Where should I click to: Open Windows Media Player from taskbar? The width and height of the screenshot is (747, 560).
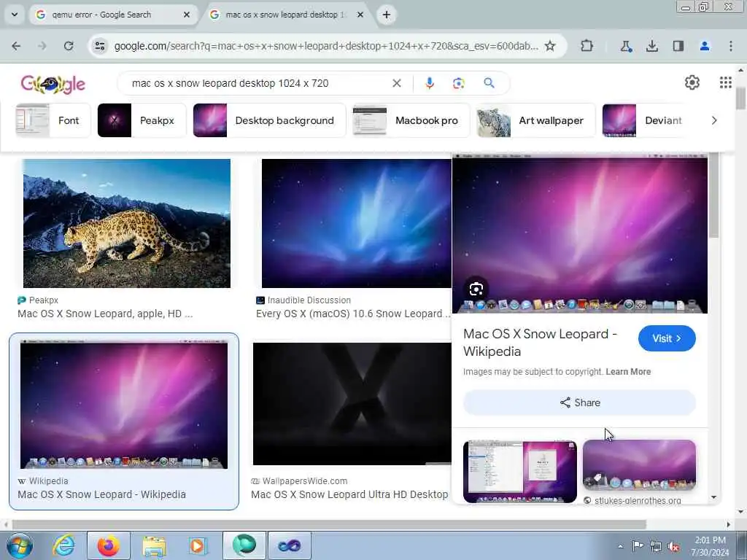(197, 545)
